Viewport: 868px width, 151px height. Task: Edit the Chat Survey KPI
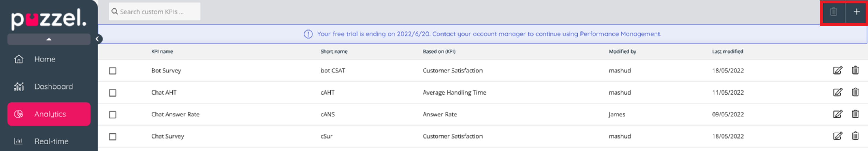pyautogui.click(x=837, y=136)
